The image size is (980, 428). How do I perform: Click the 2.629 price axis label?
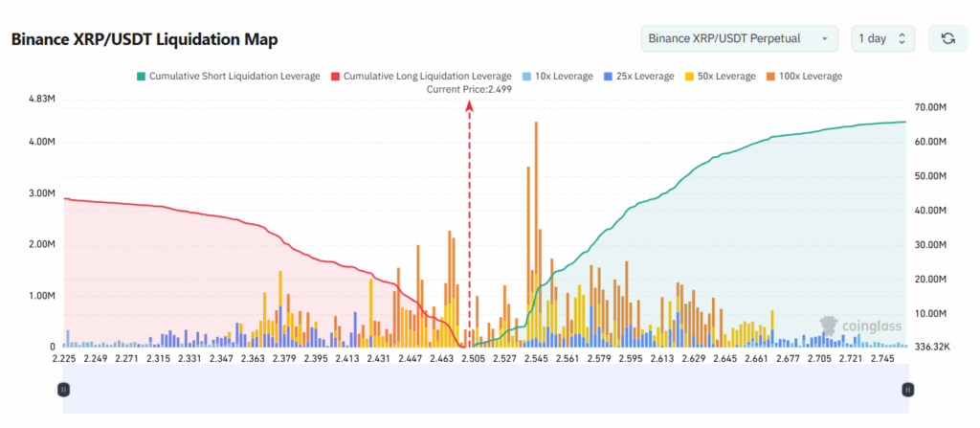click(693, 359)
